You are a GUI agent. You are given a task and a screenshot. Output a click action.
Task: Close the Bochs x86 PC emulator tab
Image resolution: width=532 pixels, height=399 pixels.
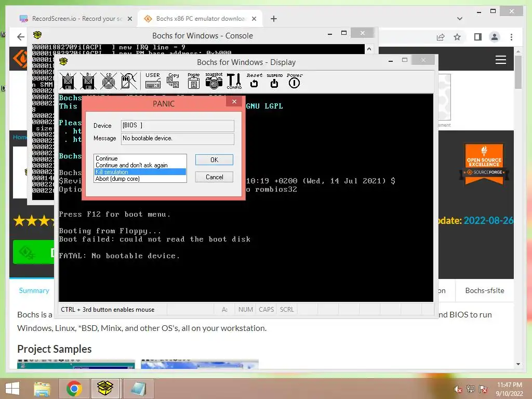[x=254, y=19]
